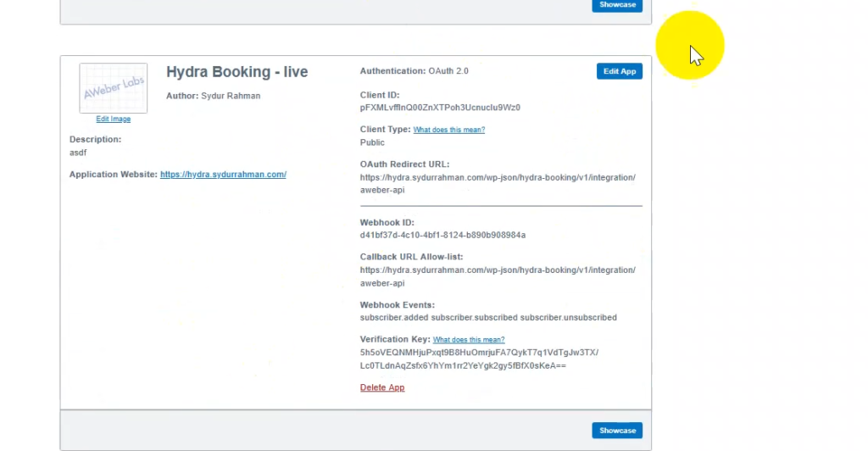Screen dimensions: 868x451
Task: Click the description text 'asdf'
Action: pos(78,153)
